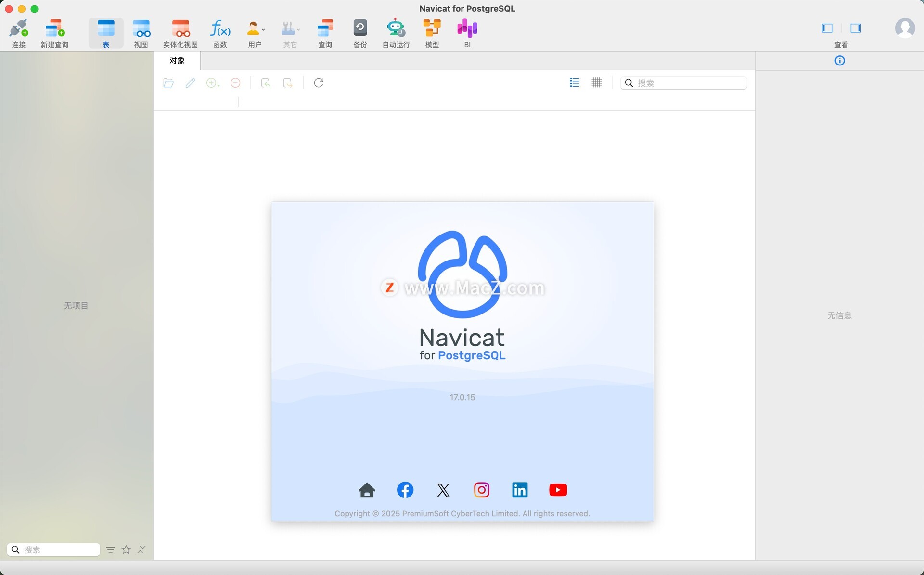This screenshot has width=924, height=575.
Task: Toggle the favorites star in navigation pane
Action: click(x=126, y=549)
